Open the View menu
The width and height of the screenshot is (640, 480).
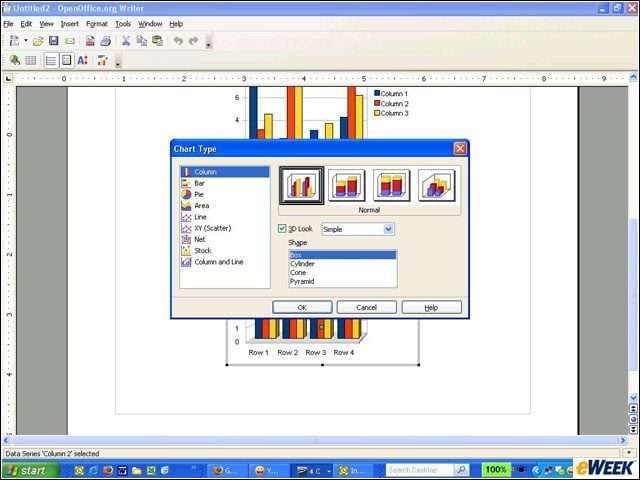46,24
